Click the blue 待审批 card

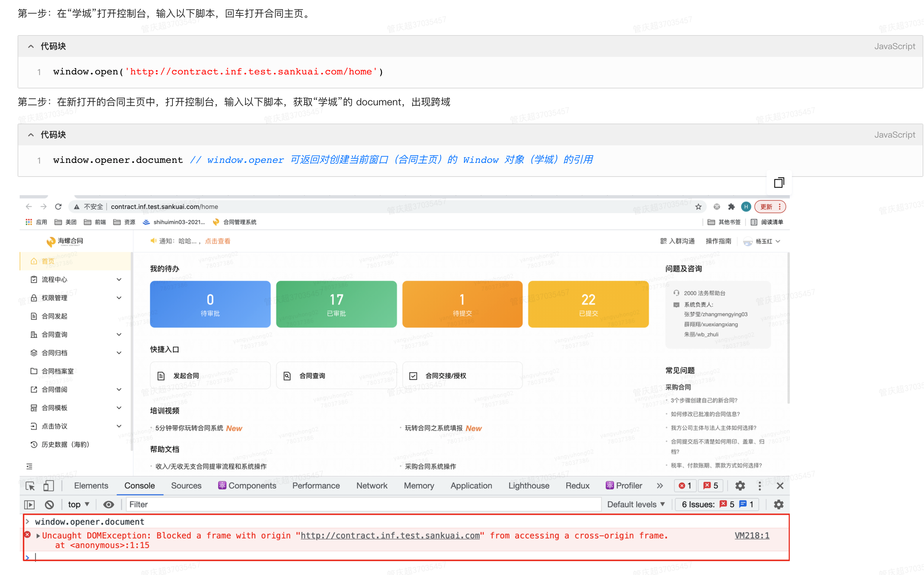click(210, 304)
